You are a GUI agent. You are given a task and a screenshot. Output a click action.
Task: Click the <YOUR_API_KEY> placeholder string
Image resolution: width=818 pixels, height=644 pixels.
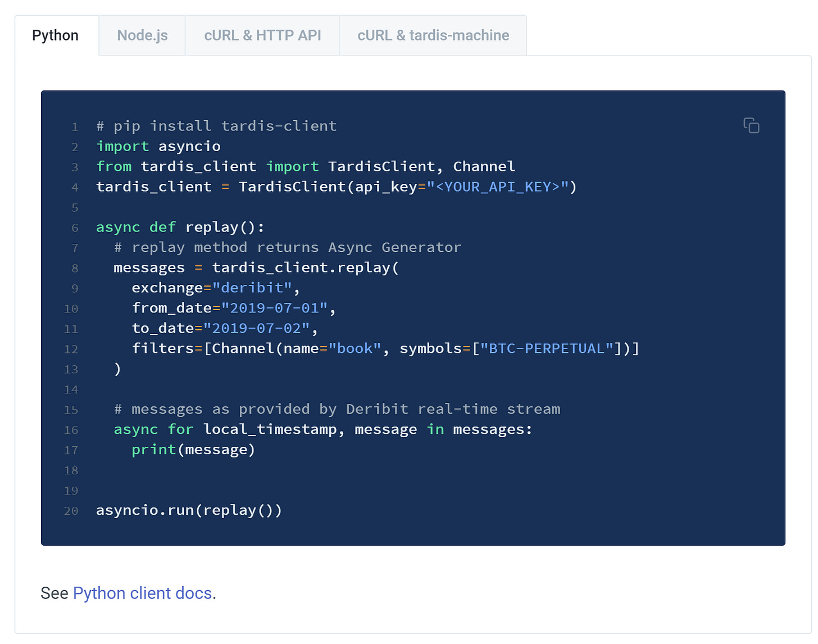click(x=498, y=187)
